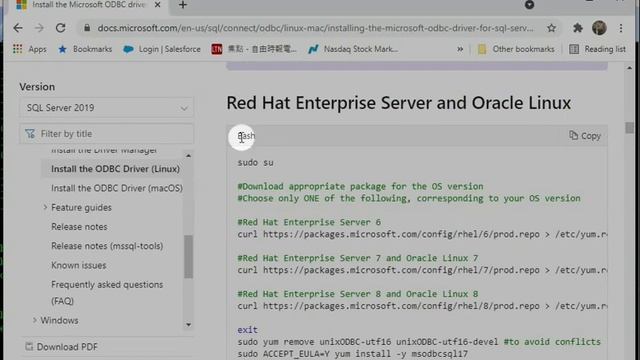The width and height of the screenshot is (640, 360).
Task: Open the SQL Server 2019 version dropdown
Action: coord(107,108)
